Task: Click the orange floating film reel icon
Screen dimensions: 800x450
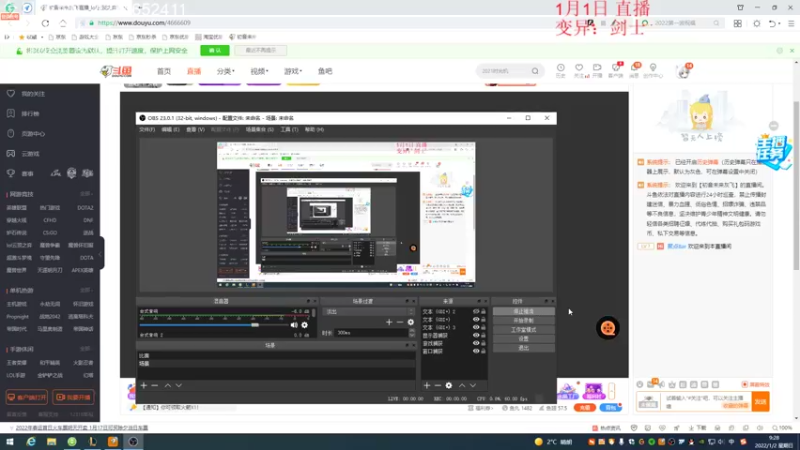Action: click(x=608, y=328)
